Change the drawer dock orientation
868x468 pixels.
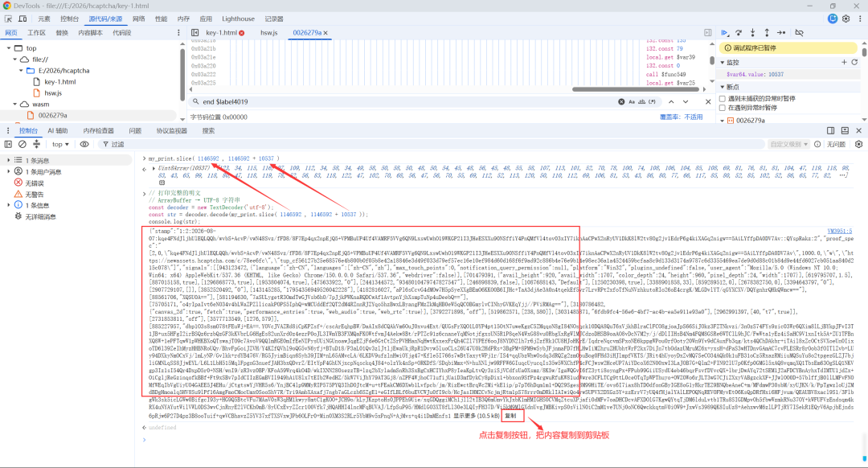(x=830, y=131)
